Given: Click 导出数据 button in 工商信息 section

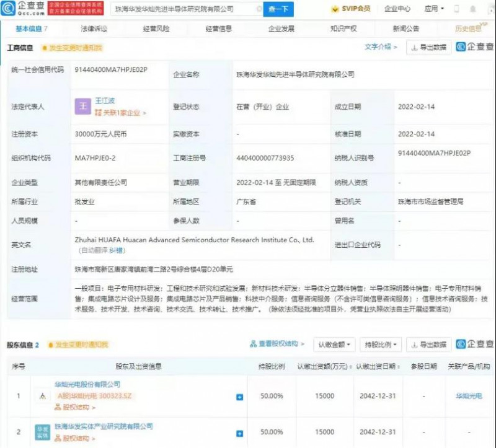Looking at the screenshot, I should 429,47.
